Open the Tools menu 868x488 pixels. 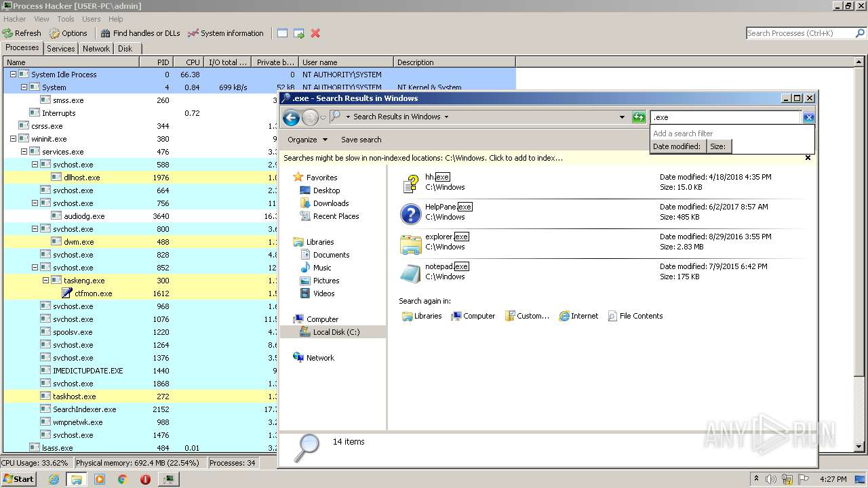[66, 19]
